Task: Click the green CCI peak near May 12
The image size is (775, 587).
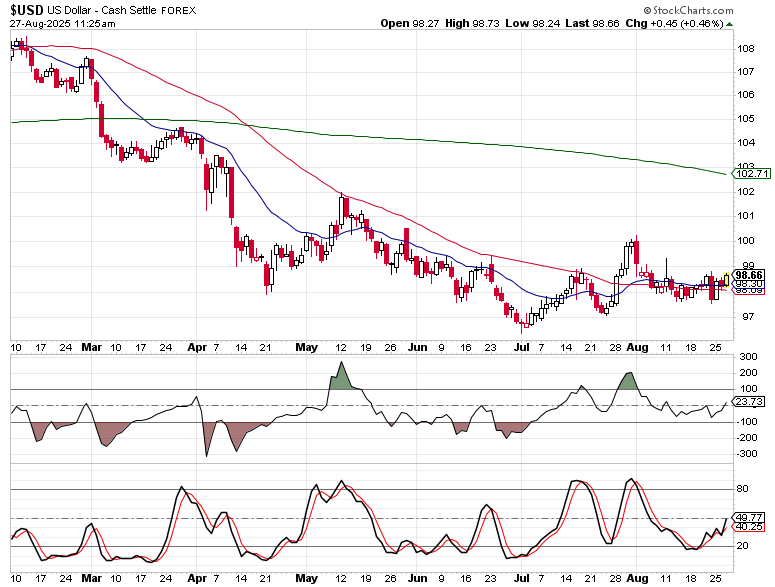Action: pos(341,377)
